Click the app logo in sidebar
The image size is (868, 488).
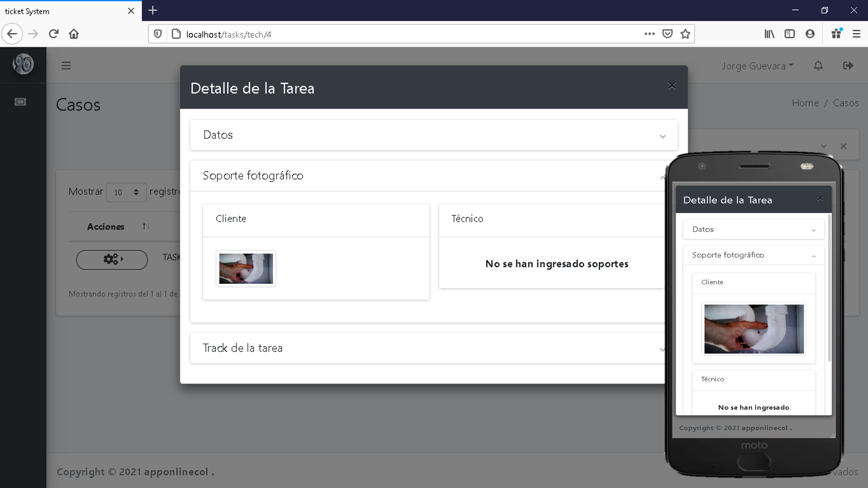tap(23, 64)
